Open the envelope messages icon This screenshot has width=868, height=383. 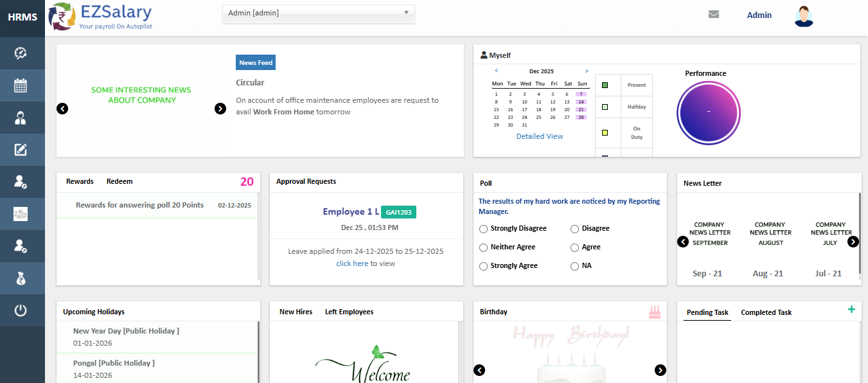[x=713, y=15]
